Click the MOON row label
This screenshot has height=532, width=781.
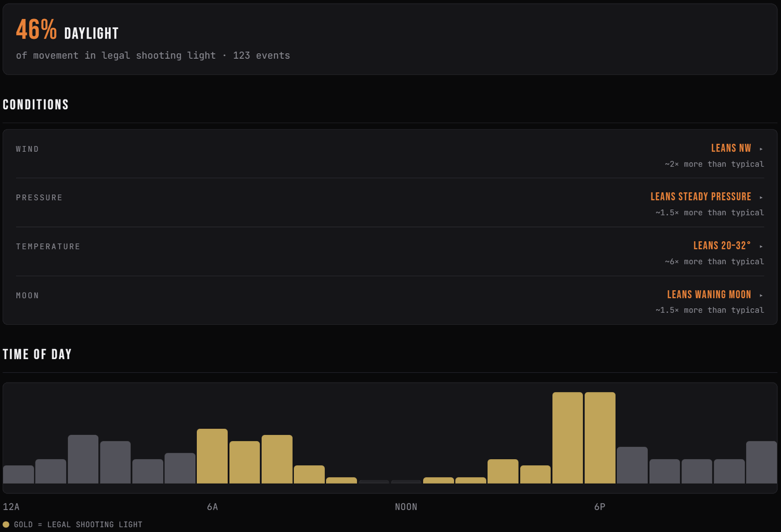pyautogui.click(x=27, y=296)
